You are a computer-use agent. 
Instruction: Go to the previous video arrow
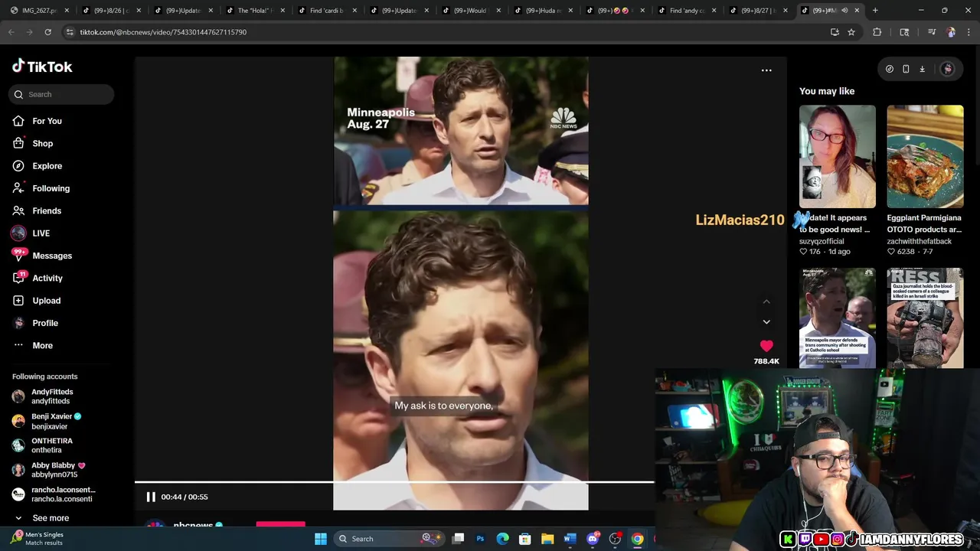(x=766, y=302)
